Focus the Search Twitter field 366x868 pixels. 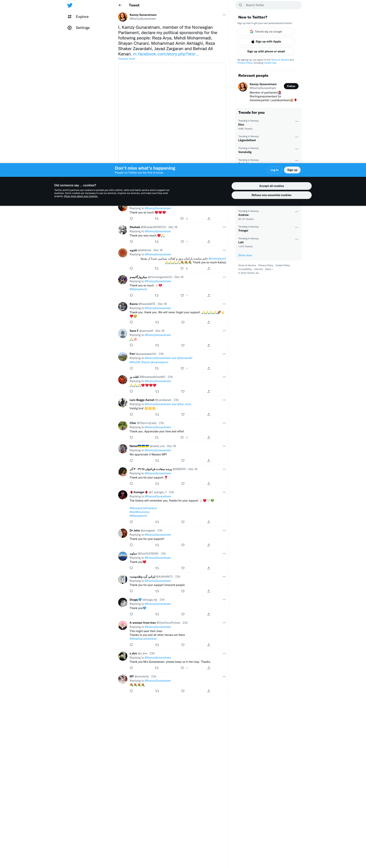pyautogui.click(x=268, y=5)
